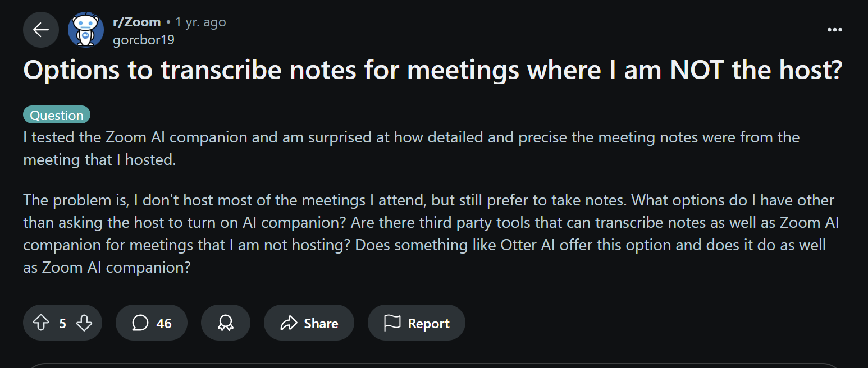Visit the gorcbor19 user profile

point(144,40)
